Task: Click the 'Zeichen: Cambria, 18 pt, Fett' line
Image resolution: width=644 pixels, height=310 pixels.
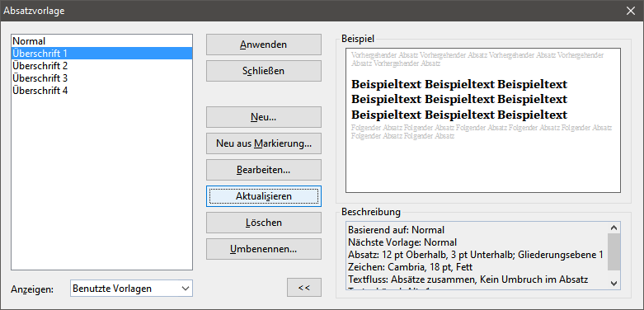Action: (411, 267)
